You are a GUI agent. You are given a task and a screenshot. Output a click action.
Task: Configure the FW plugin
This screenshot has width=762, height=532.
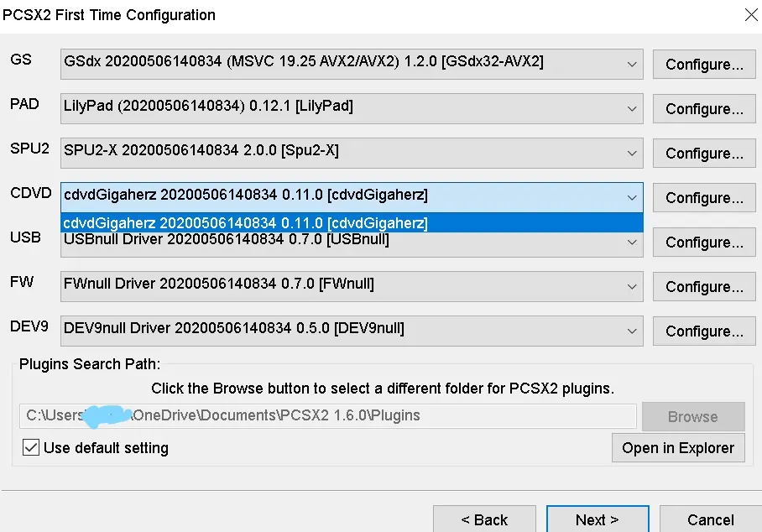click(x=704, y=287)
